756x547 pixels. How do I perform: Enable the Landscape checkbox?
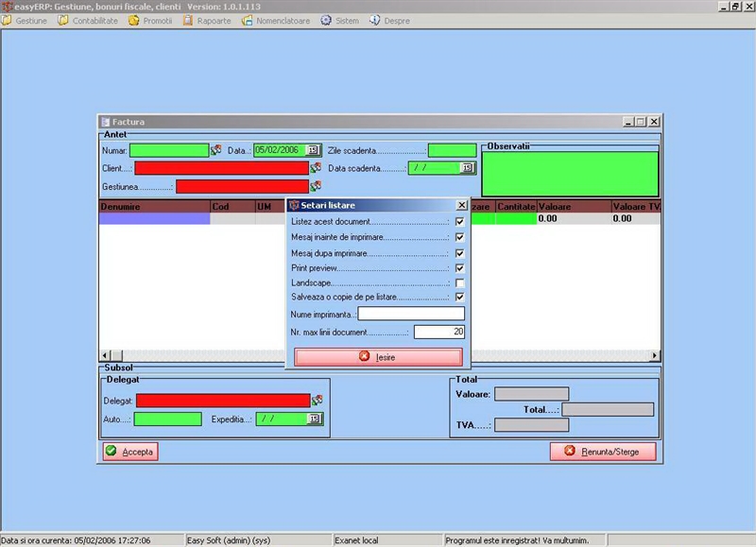click(459, 282)
